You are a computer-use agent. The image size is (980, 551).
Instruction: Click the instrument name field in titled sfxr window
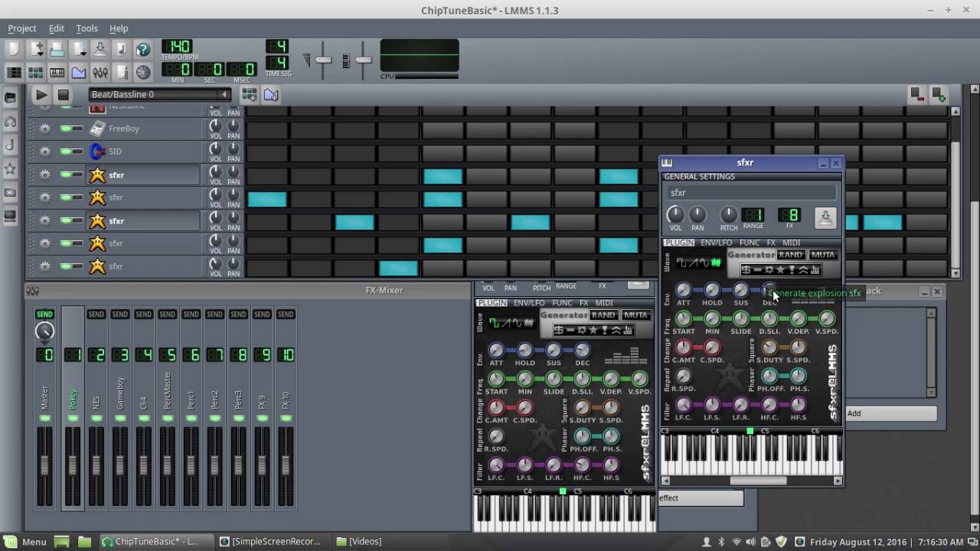coord(751,193)
